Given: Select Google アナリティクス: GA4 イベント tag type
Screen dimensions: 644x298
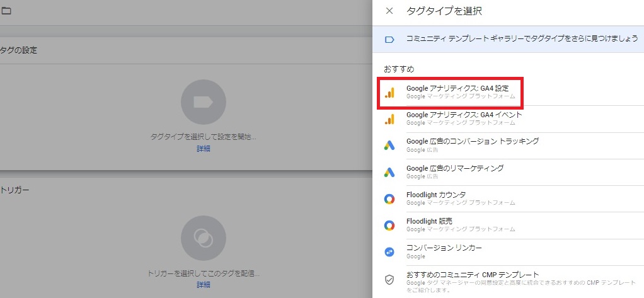Looking at the screenshot, I should pyautogui.click(x=508, y=118).
